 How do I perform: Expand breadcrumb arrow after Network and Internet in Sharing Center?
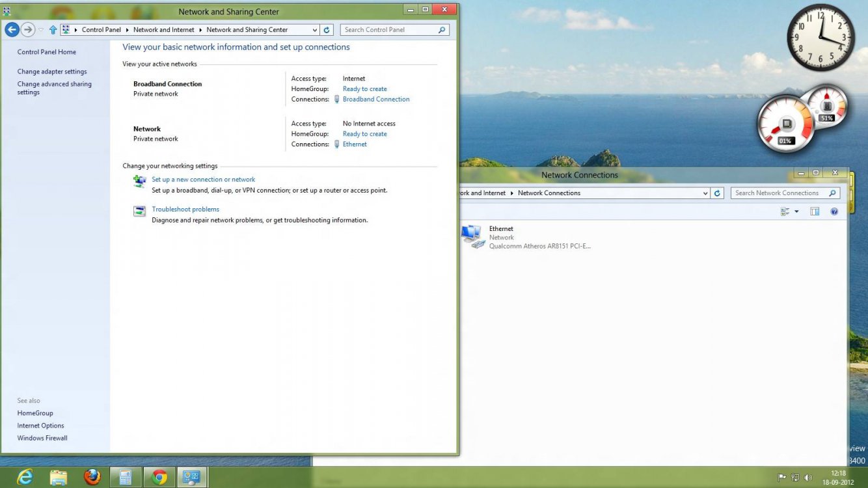click(200, 30)
